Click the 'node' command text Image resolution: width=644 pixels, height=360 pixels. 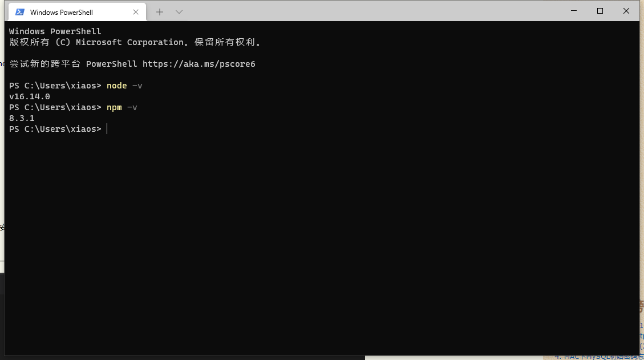(116, 86)
